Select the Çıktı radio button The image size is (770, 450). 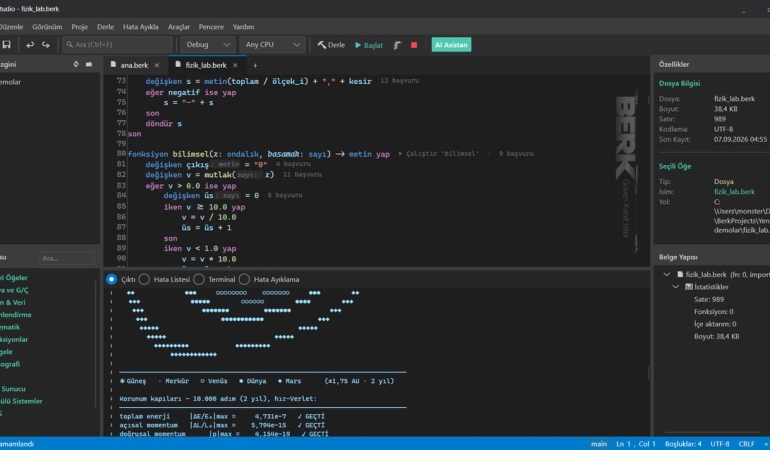(x=111, y=279)
